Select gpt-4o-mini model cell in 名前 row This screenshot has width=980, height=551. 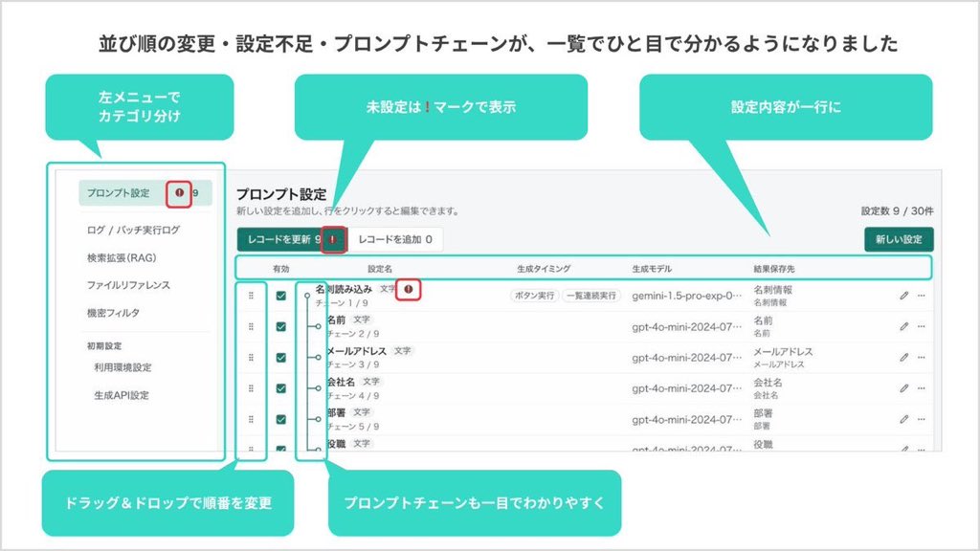point(687,326)
